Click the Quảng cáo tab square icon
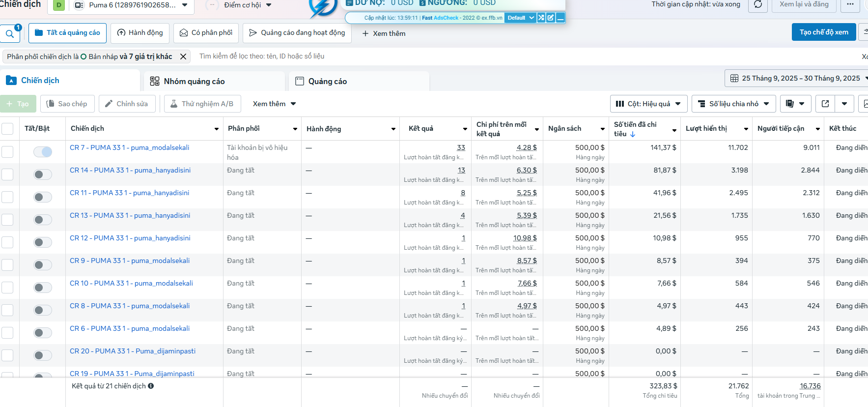The height and width of the screenshot is (407, 868). pyautogui.click(x=300, y=81)
